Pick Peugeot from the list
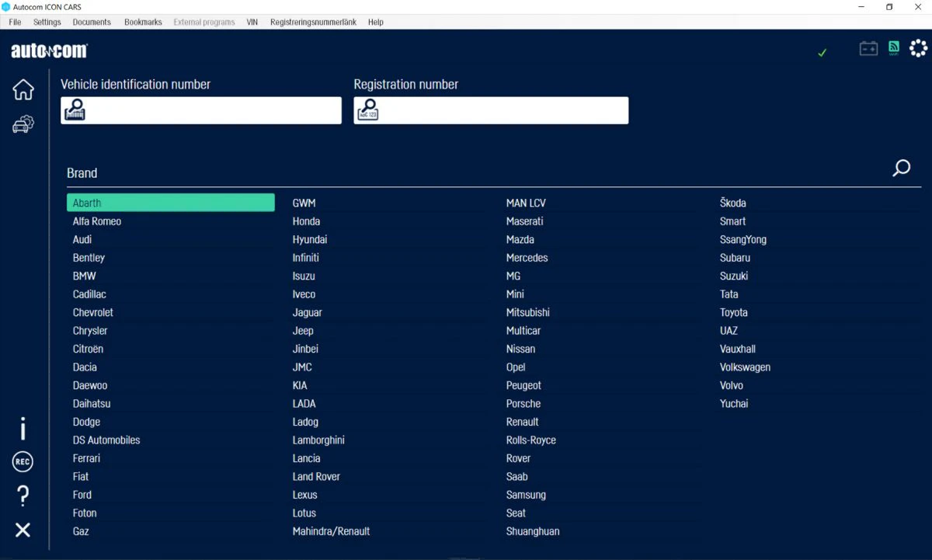The image size is (932, 560). coord(523,385)
